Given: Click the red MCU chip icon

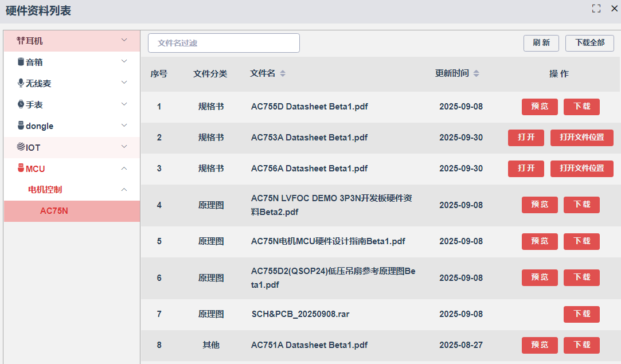Looking at the screenshot, I should pos(21,169).
